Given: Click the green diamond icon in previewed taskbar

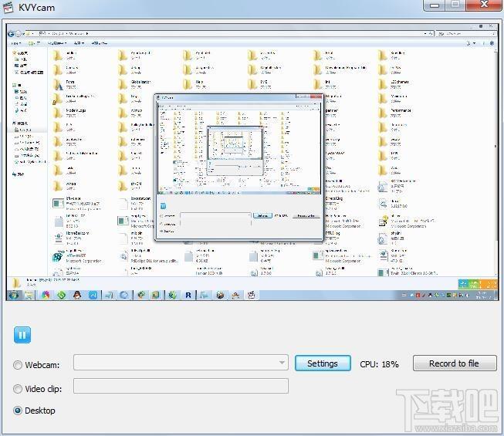Looking at the screenshot, I should point(62,295).
